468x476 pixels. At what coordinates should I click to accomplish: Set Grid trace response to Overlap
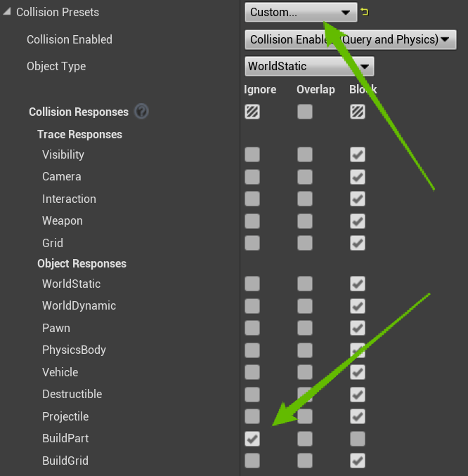[x=305, y=244]
